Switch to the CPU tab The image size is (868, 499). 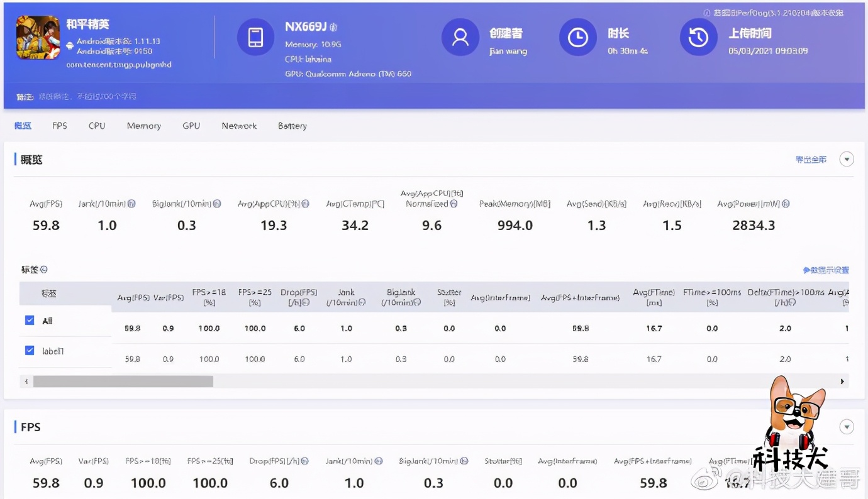pos(96,126)
